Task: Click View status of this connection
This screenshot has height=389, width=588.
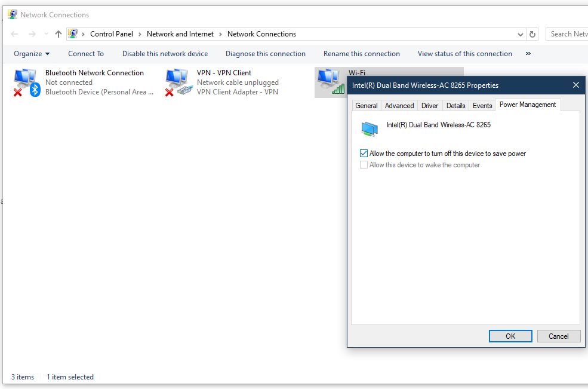Action: (464, 54)
